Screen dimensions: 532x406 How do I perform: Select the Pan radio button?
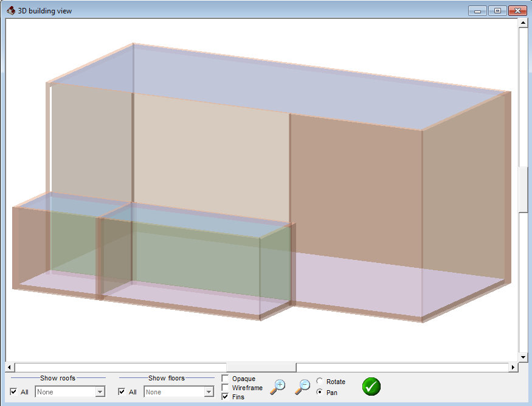319,392
